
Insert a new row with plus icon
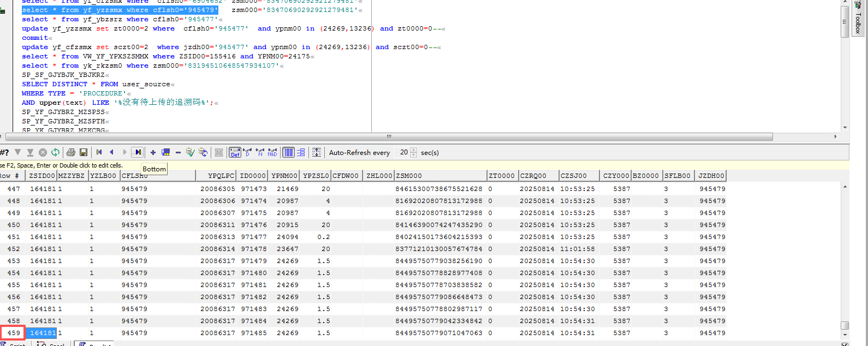153,152
